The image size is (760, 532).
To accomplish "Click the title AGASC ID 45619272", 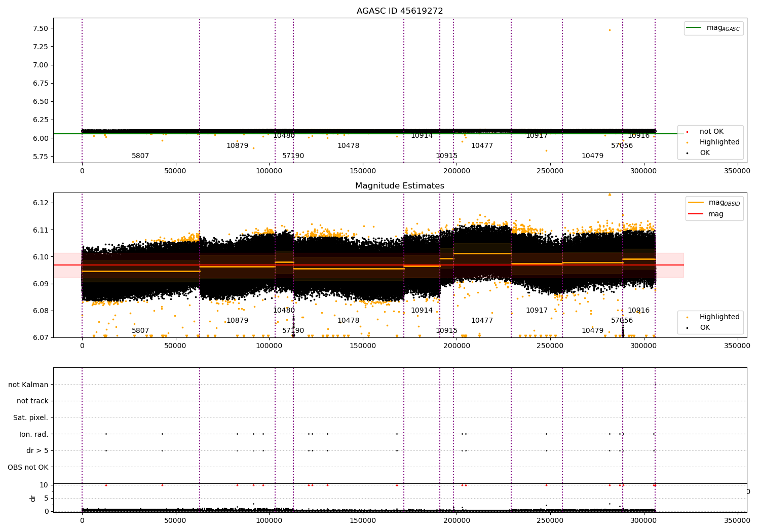I will 400,11.
